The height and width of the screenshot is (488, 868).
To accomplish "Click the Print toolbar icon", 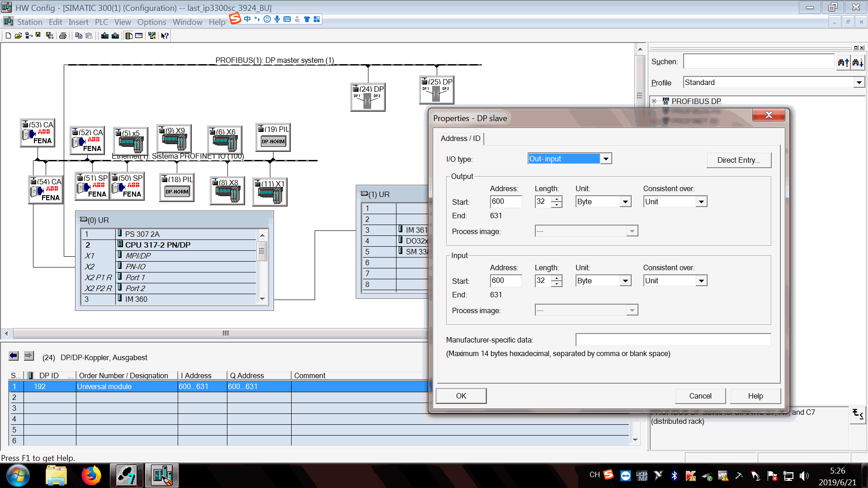I will (x=63, y=36).
